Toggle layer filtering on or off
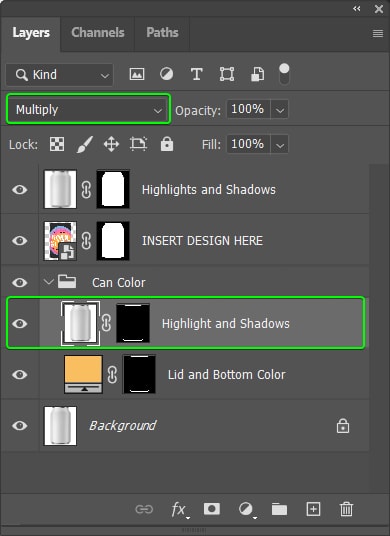390x536 pixels. click(284, 74)
